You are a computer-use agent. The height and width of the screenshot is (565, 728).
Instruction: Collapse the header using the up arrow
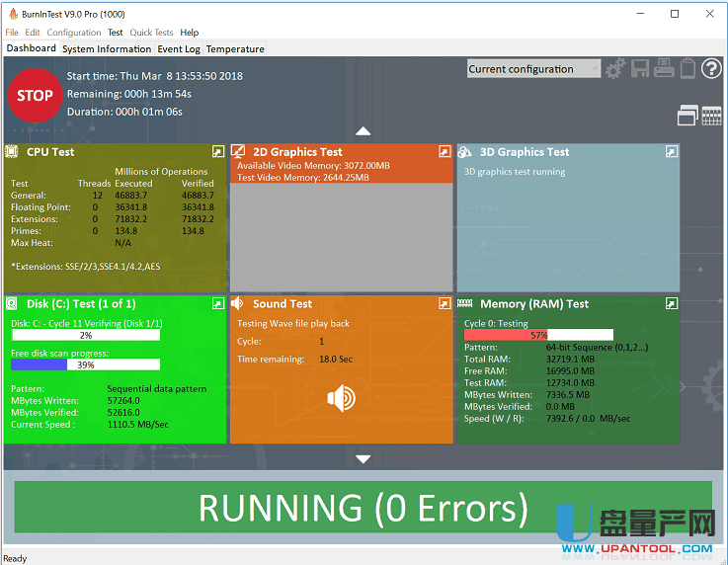tap(363, 131)
